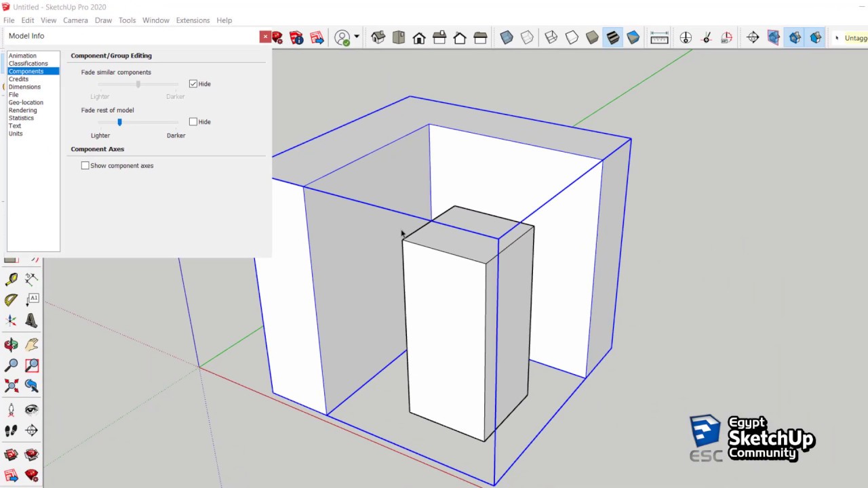The width and height of the screenshot is (868, 488).
Task: Open the signed-in user account icon
Action: (342, 38)
